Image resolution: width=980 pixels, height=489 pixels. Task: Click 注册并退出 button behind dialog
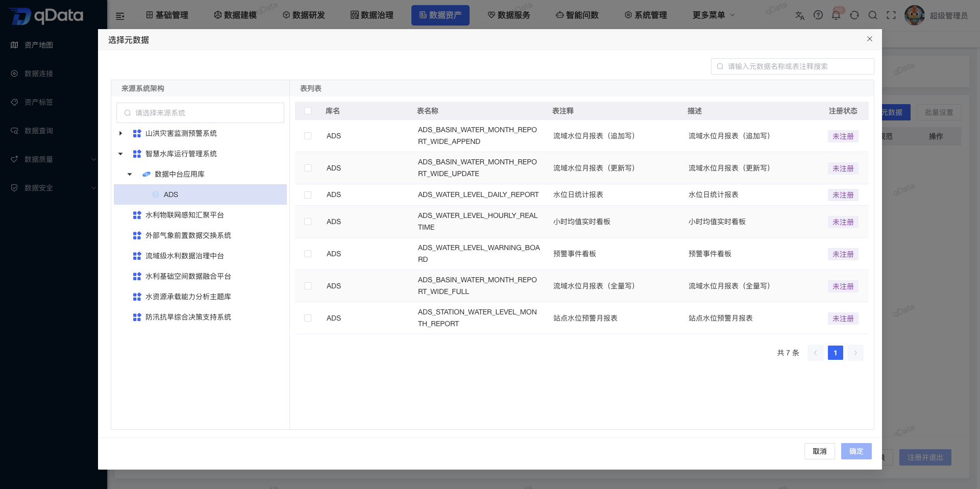[925, 457]
